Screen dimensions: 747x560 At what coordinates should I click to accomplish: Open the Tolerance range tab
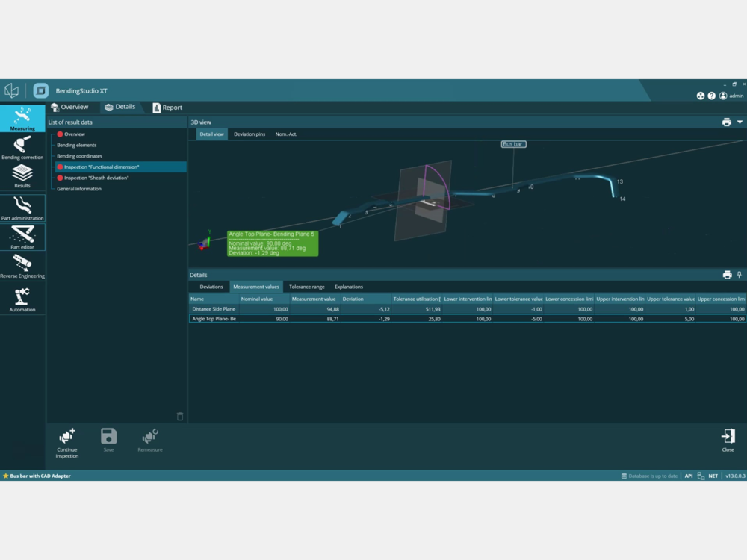point(306,287)
